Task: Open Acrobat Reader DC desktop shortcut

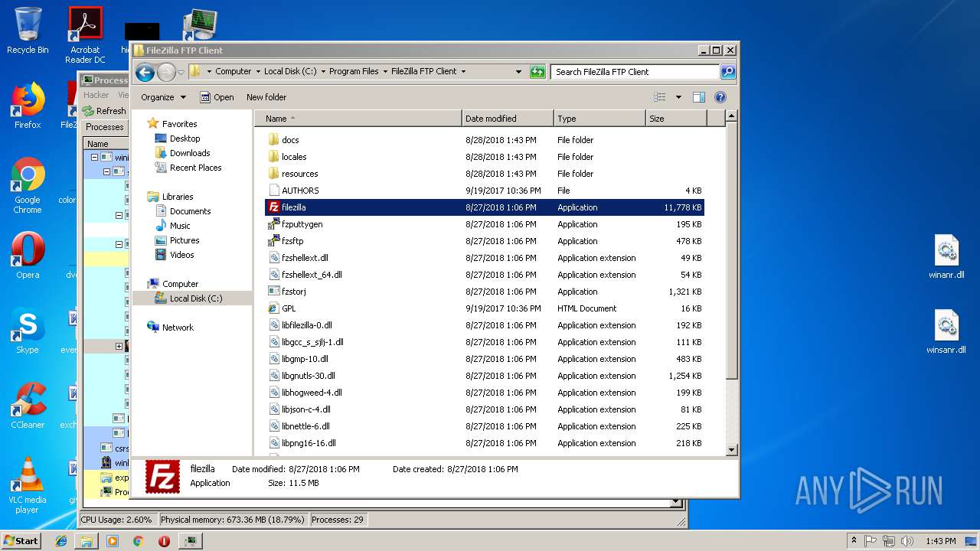Action: point(85,35)
